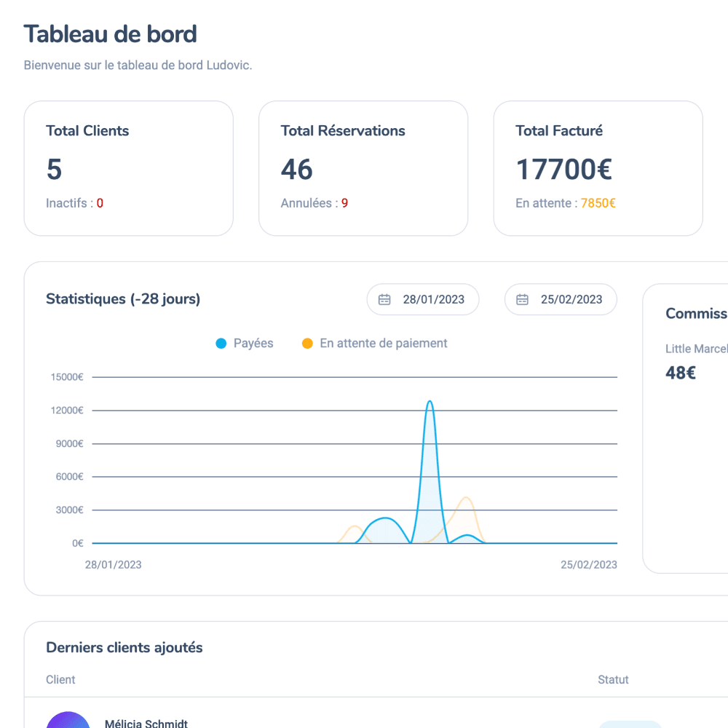Click Mélicia Schmidt's purple avatar
728x728 pixels.
tap(68, 721)
